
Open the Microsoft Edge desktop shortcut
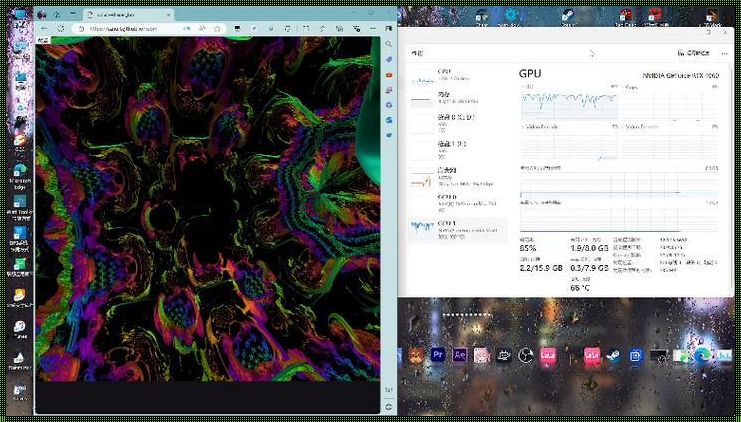tap(19, 177)
